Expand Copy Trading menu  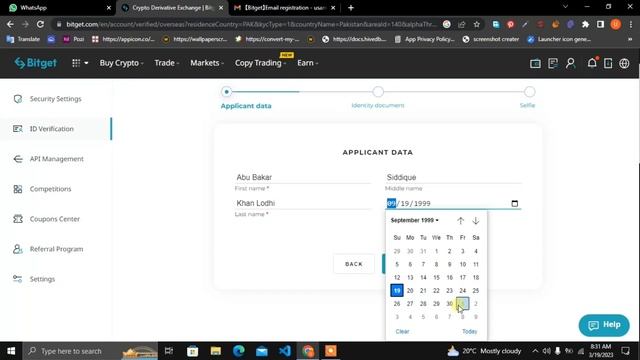[x=260, y=63]
